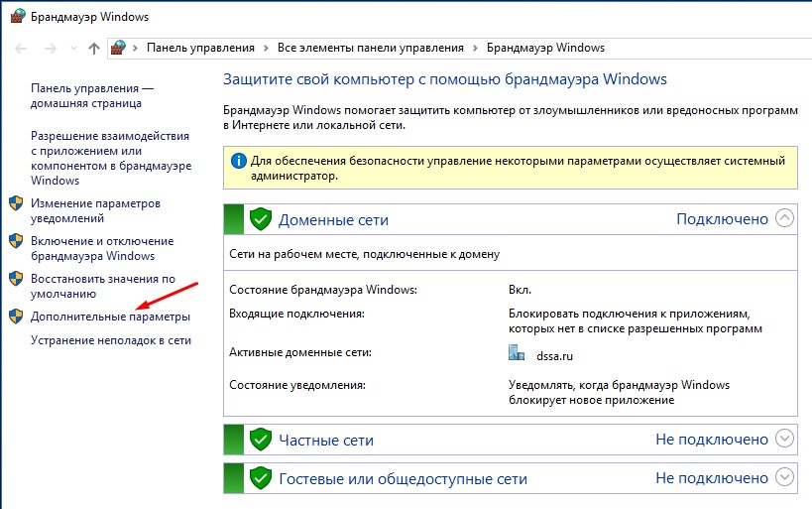
Task: Click the firewall icon in address bar
Action: (119, 48)
